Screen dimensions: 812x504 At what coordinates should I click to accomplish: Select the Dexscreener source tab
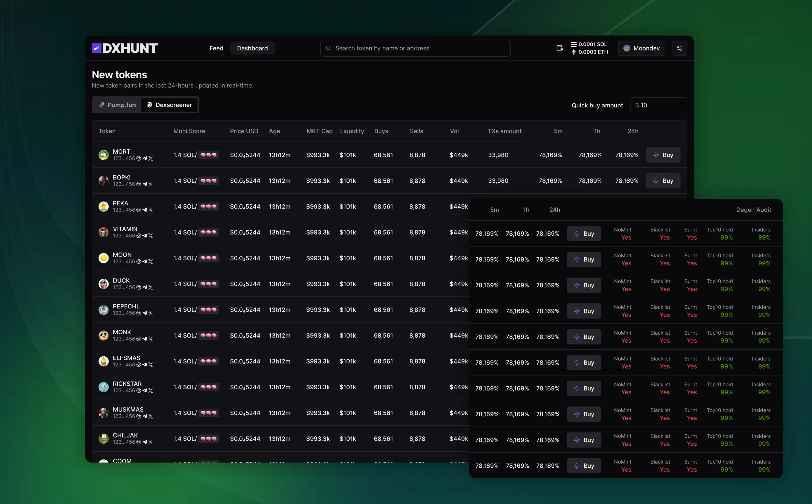tap(170, 105)
